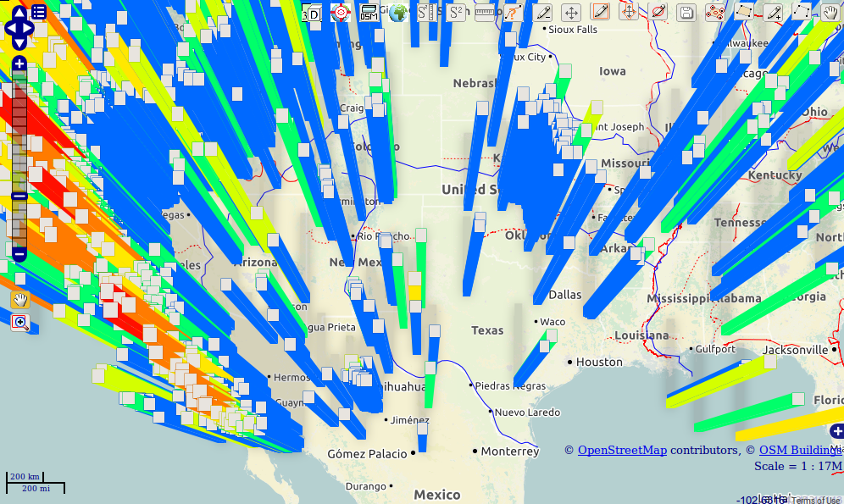Click the Terms of Use link
This screenshot has height=504, width=844.
coord(815,501)
